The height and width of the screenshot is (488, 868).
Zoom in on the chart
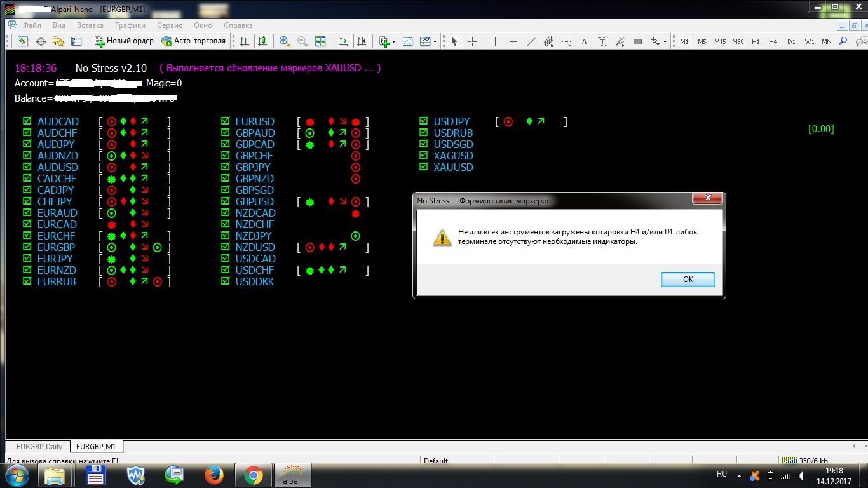pos(285,41)
